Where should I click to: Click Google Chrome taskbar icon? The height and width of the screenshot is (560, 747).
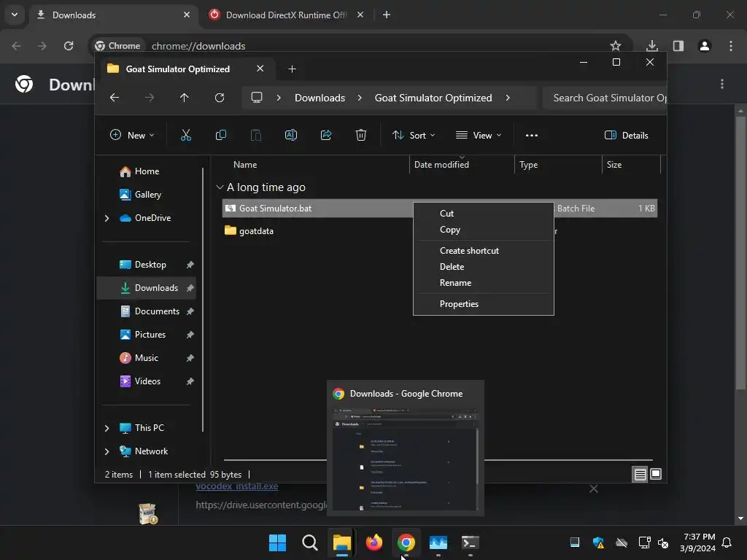point(406,542)
